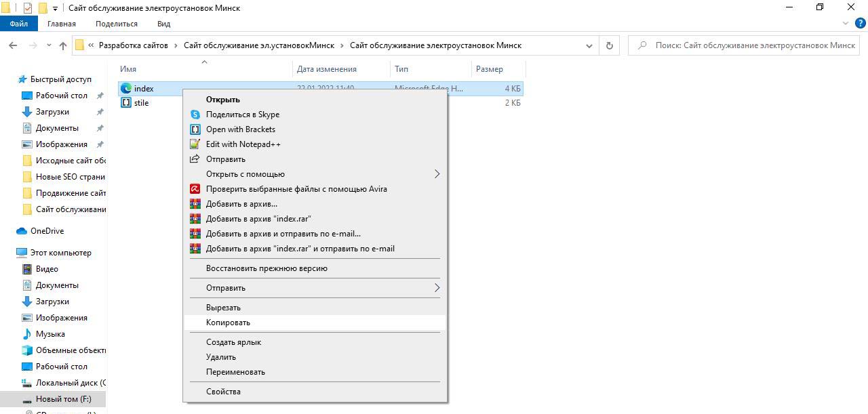Open the address bar history dropdown
Screen dimensions: 868x414
tap(589, 45)
